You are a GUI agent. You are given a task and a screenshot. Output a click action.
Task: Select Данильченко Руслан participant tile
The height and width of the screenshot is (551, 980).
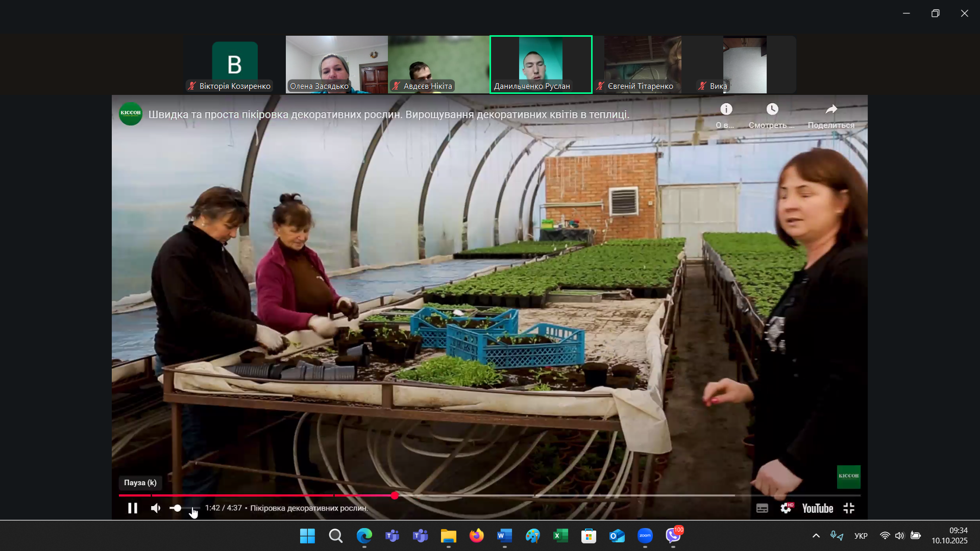pos(541,64)
